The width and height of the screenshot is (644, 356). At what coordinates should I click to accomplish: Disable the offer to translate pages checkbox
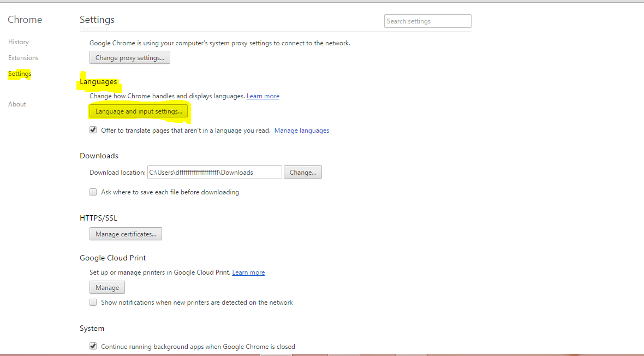93,130
